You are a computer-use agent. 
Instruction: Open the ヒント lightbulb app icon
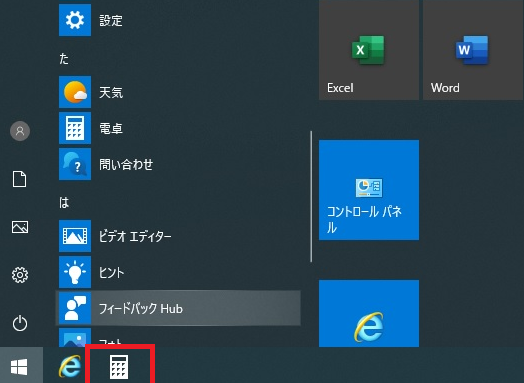pyautogui.click(x=75, y=272)
